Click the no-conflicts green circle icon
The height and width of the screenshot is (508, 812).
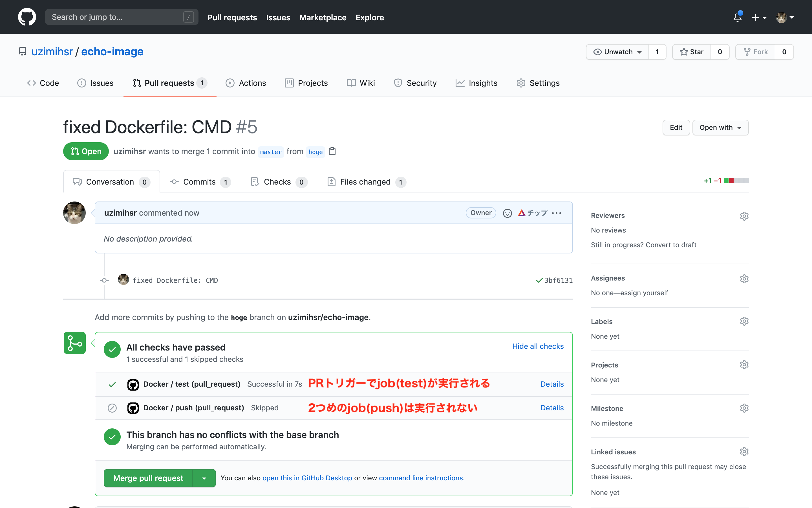(112, 437)
